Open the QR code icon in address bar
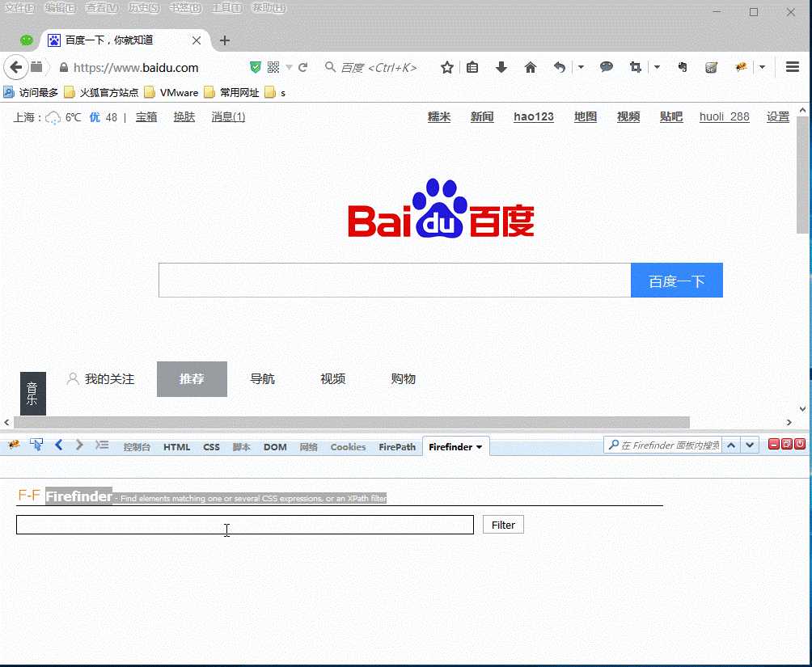This screenshot has width=812, height=667. [273, 67]
